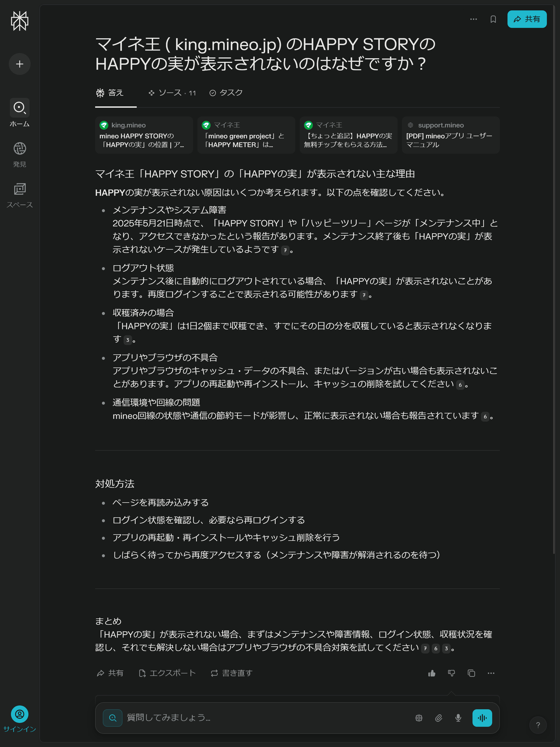Click the Perplexity logo icon

[20, 21]
